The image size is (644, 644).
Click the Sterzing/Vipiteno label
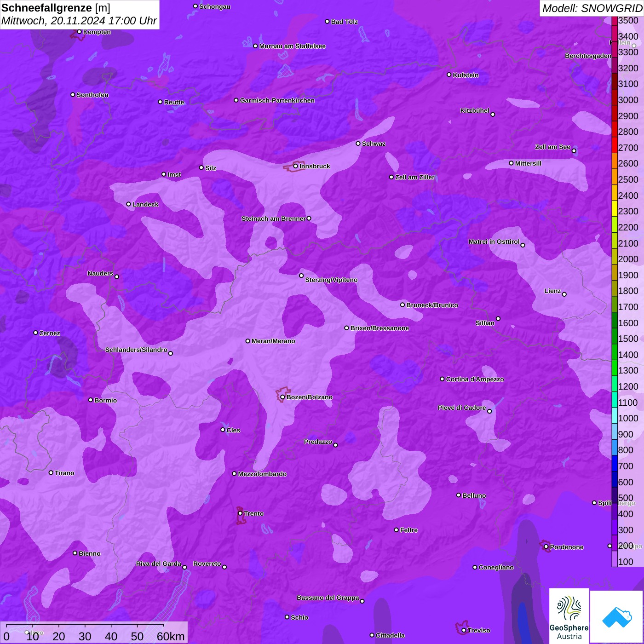point(331,280)
